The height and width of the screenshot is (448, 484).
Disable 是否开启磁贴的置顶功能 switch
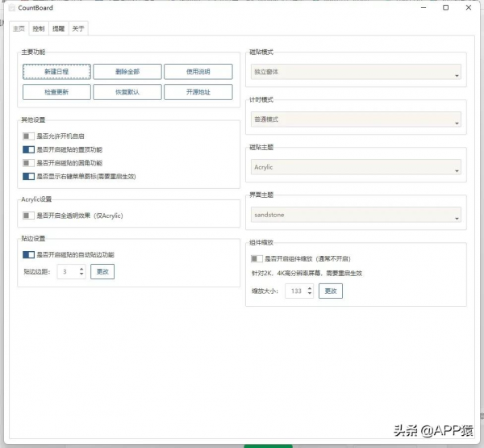29,149
